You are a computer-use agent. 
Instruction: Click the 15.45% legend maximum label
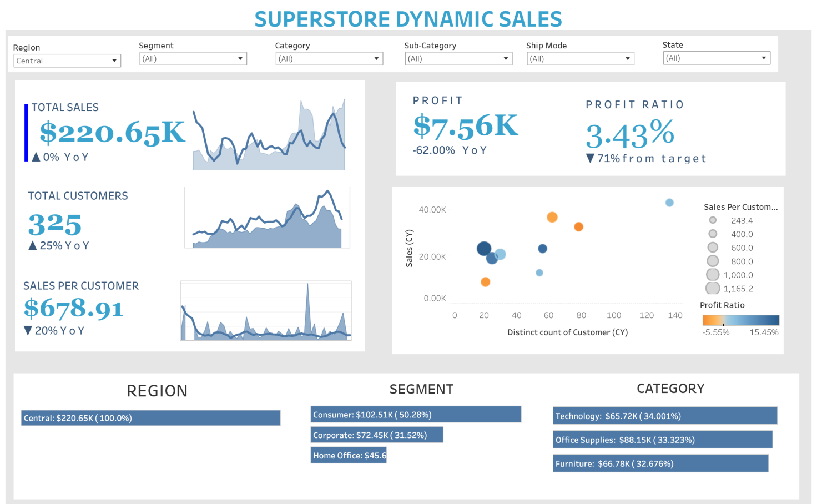[x=764, y=332]
